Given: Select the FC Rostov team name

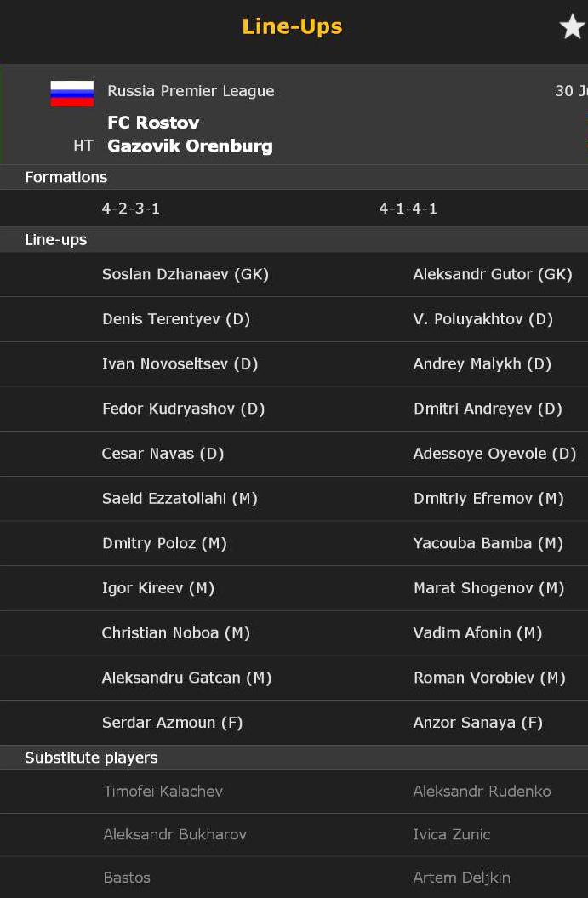Looking at the screenshot, I should tap(153, 122).
